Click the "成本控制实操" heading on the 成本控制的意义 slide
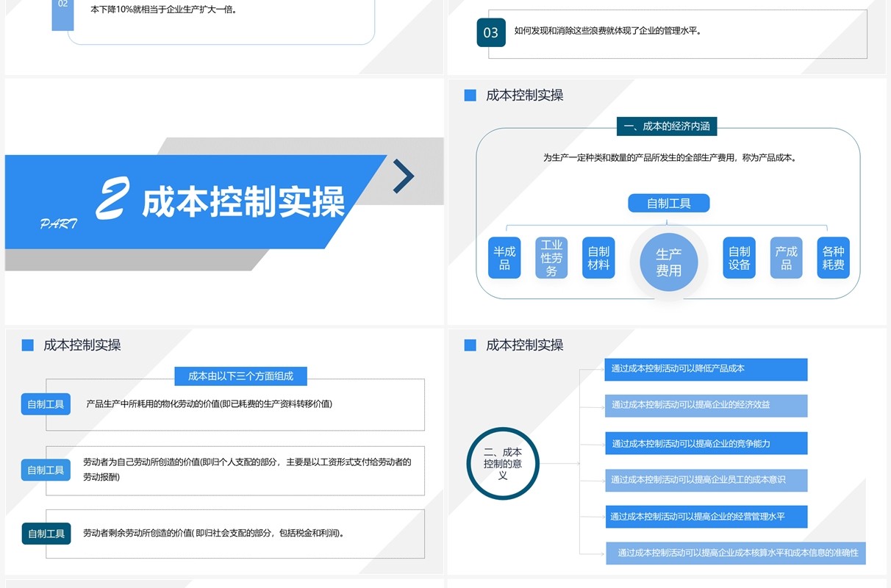This screenshot has height=588, width=891. click(x=525, y=345)
